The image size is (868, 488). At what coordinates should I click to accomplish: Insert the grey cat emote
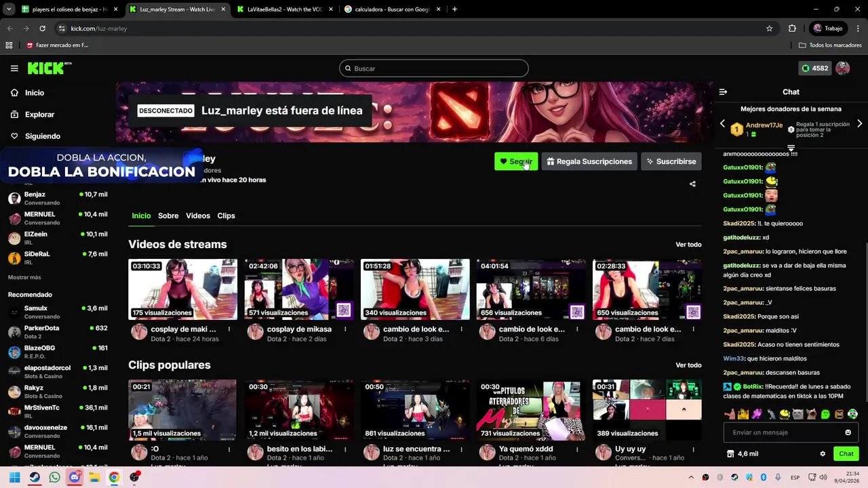tap(798, 414)
